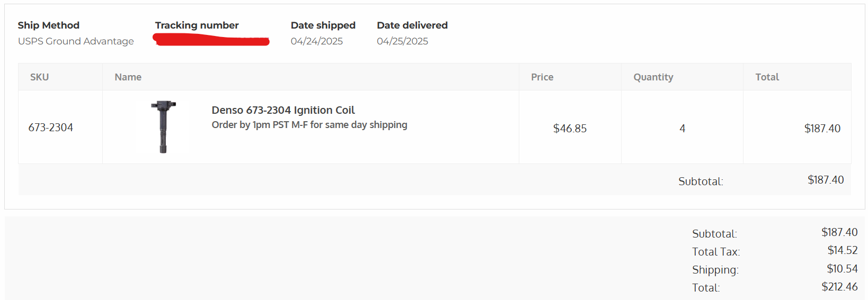This screenshot has height=300, width=868.
Task: Click the Total column header
Action: [767, 77]
